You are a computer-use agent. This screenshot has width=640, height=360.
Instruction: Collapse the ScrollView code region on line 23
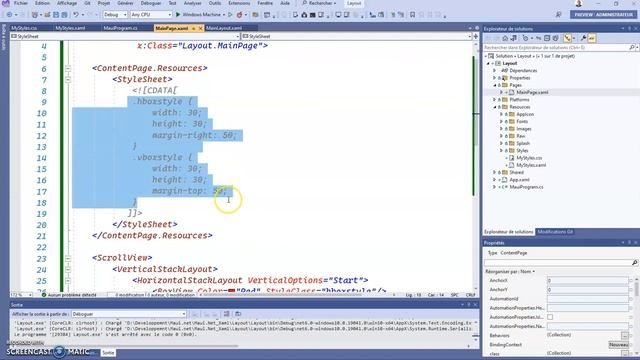click(68, 258)
